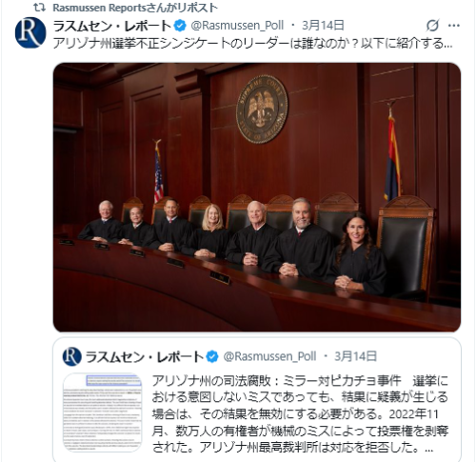Screen dimensions: 476x462
Task: Open ラスムセン・レポート display name in main tweet
Action: [112, 26]
